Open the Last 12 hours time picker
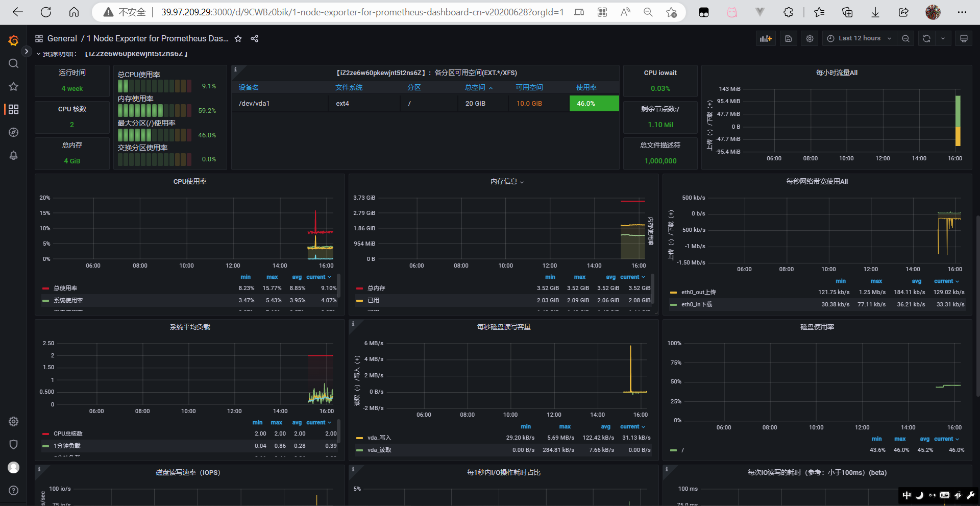Screen dimensions: 980x506 (859, 38)
